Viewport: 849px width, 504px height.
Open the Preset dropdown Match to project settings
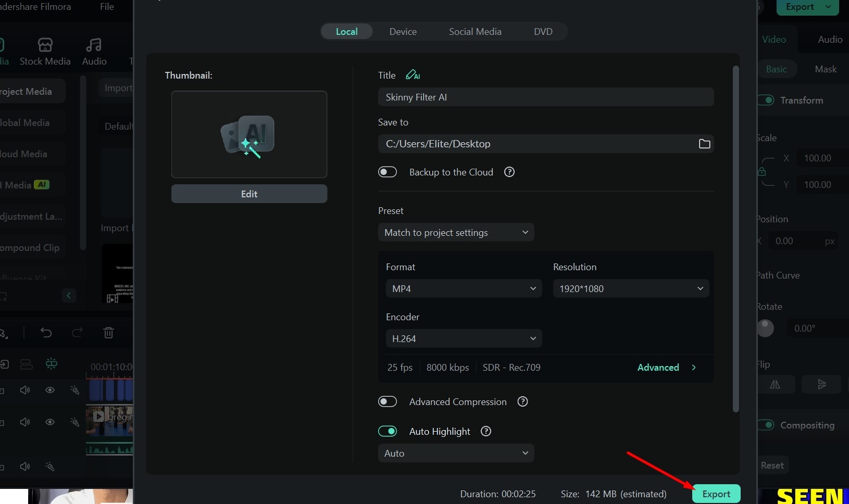coord(456,232)
